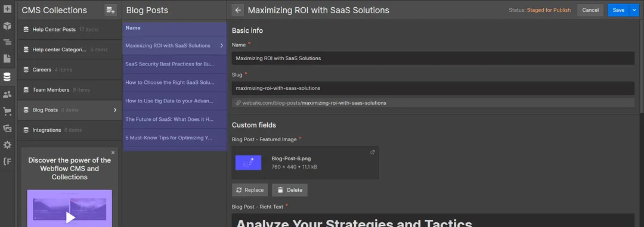The height and width of the screenshot is (227, 644).
Task: Click the Replace image button
Action: click(x=250, y=190)
